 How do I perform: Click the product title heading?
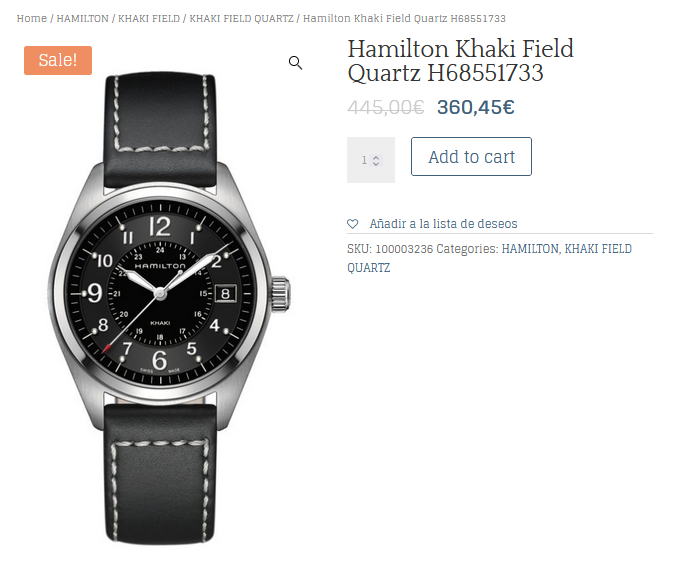click(460, 60)
